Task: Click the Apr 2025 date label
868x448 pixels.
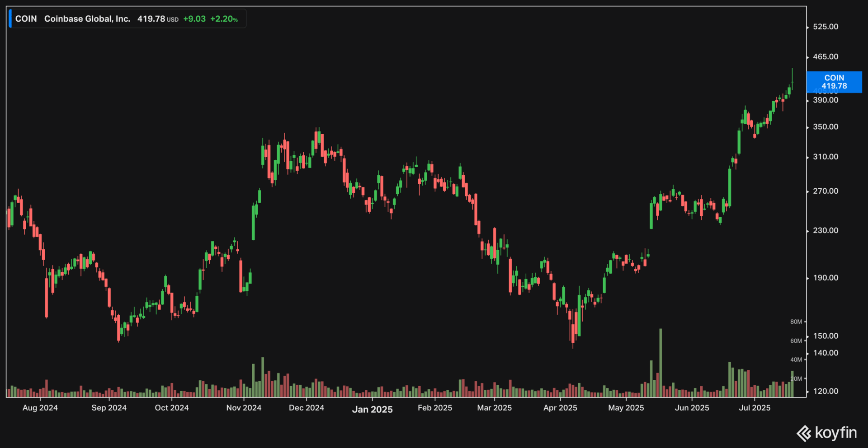Action: (x=560, y=408)
